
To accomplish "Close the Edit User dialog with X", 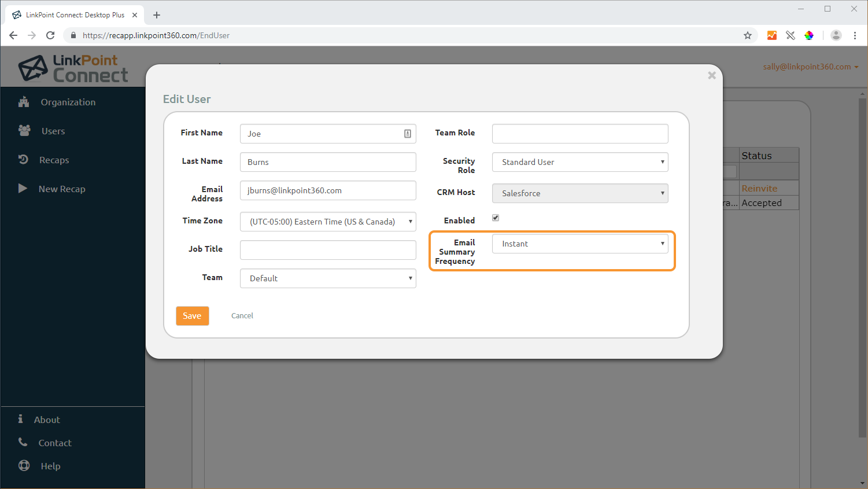I will tap(711, 75).
